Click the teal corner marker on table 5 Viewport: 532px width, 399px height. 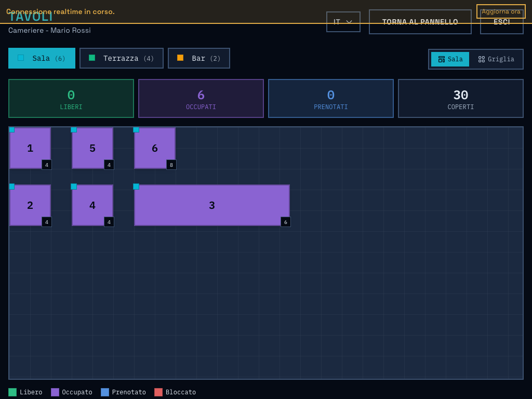coord(73,130)
